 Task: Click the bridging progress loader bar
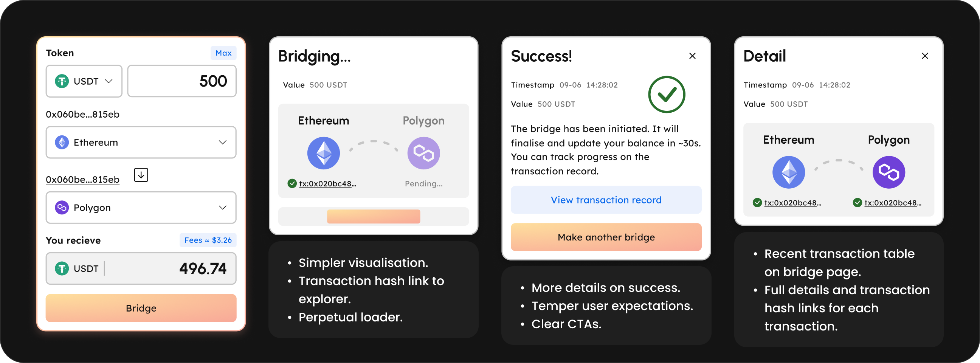pyautogui.click(x=373, y=217)
